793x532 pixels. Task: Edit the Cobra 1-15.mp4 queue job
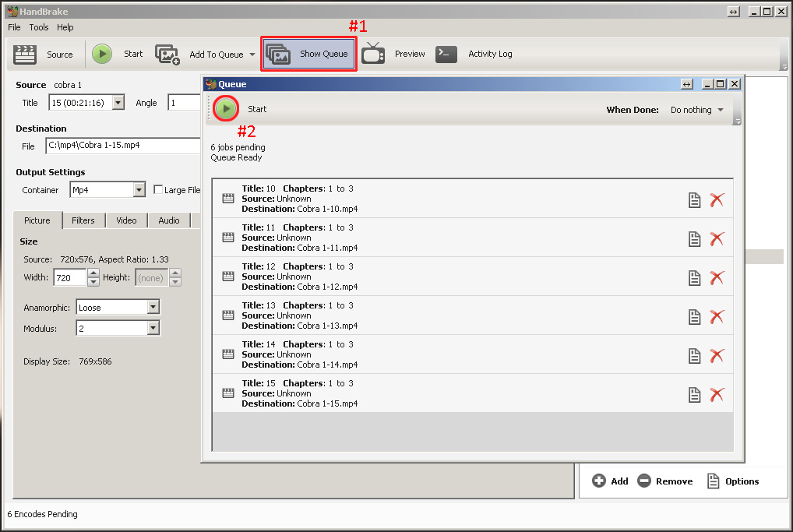(694, 395)
